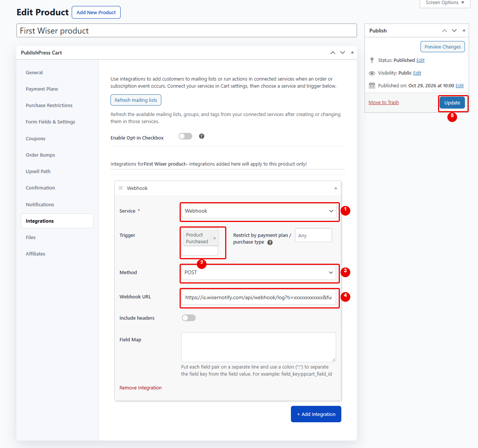Click the Enable Opt-in Checkbox help icon
This screenshot has height=448, width=478.
click(x=202, y=136)
